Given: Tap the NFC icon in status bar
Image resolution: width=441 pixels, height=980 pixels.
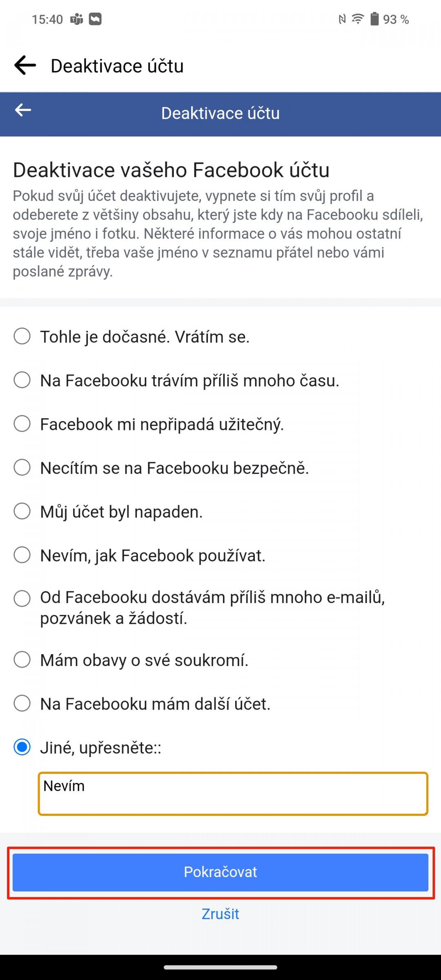Looking at the screenshot, I should (x=342, y=19).
